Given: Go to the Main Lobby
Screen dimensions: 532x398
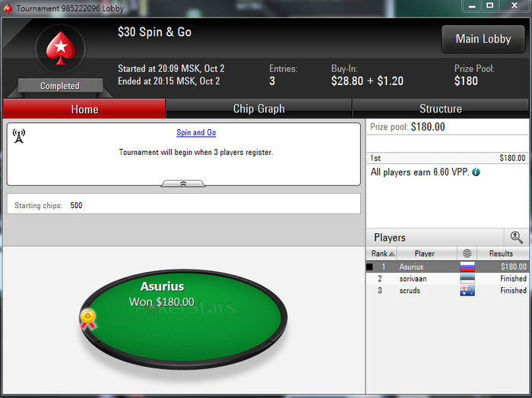Looking at the screenshot, I should (x=483, y=39).
